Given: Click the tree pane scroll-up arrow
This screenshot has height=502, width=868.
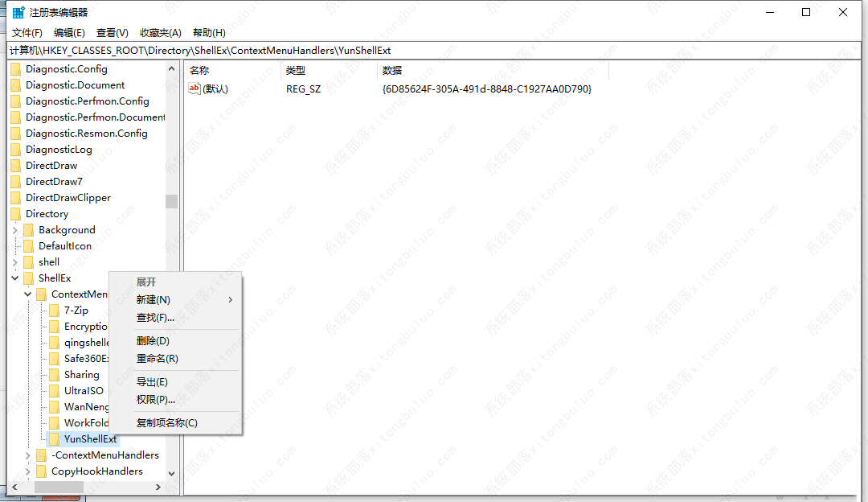Looking at the screenshot, I should pos(171,69).
